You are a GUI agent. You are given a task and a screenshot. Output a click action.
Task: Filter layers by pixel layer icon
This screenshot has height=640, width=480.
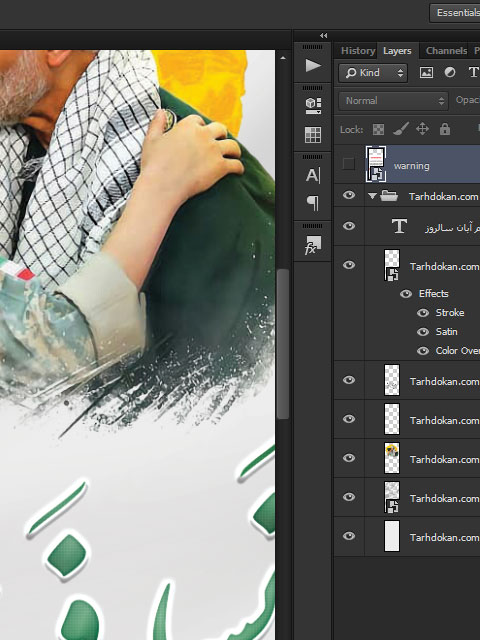click(426, 73)
